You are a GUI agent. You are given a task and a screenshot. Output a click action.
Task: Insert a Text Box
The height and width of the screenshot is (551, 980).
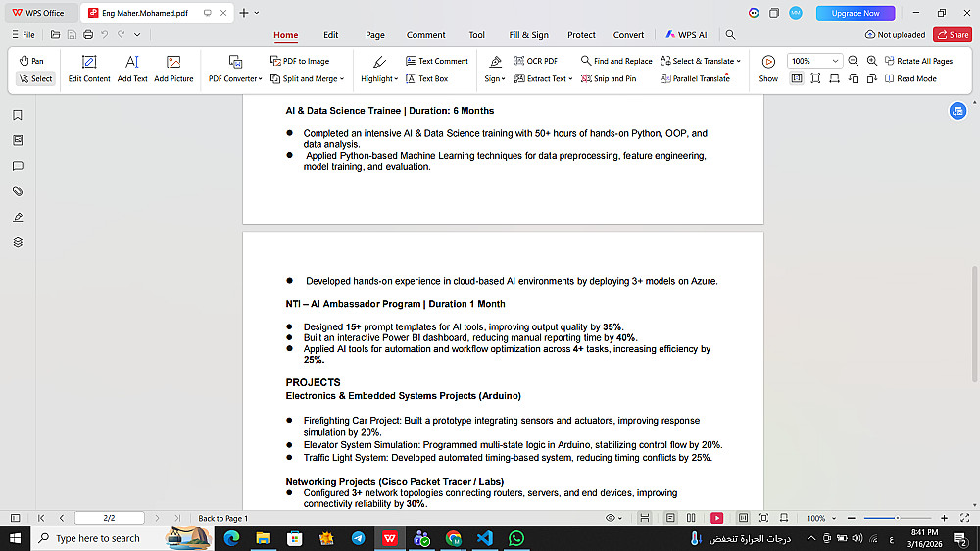(427, 78)
